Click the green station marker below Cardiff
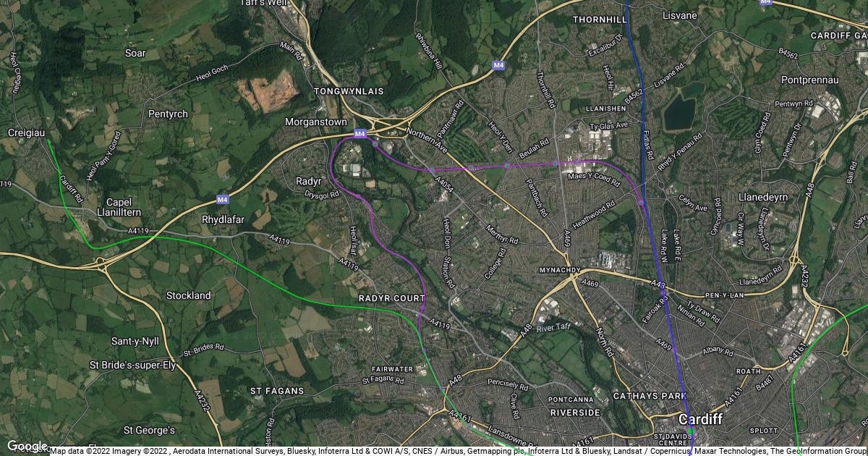This screenshot has width=868, height=456. pyautogui.click(x=691, y=431)
